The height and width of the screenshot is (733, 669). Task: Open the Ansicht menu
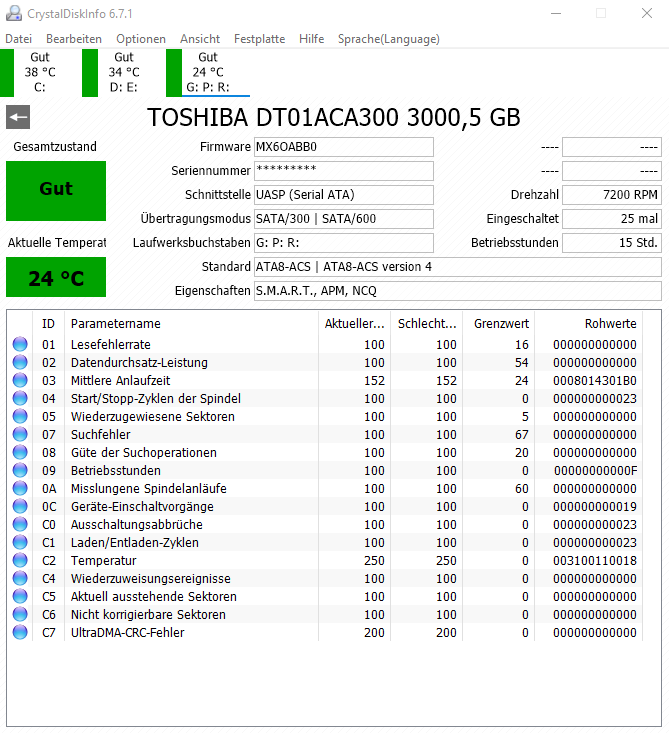[200, 39]
